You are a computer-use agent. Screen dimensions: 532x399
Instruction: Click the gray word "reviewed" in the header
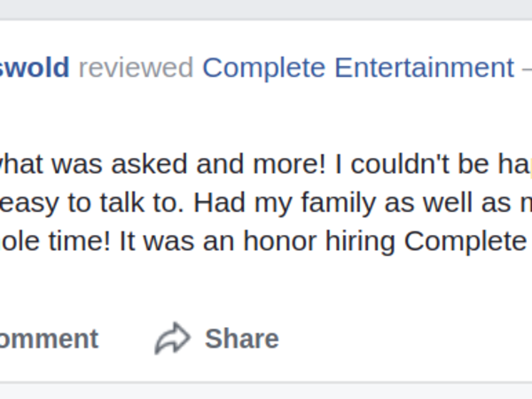coord(136,67)
